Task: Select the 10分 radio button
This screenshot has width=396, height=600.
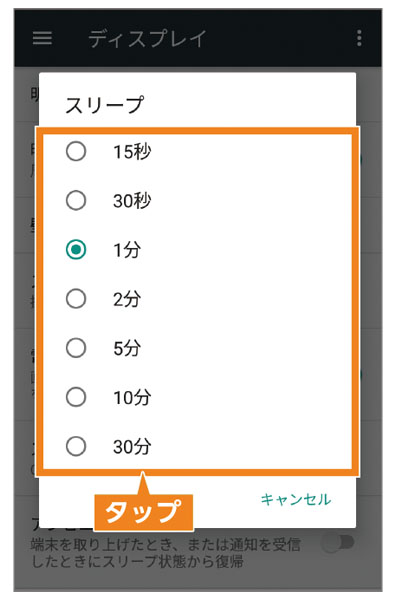Action: 76,397
